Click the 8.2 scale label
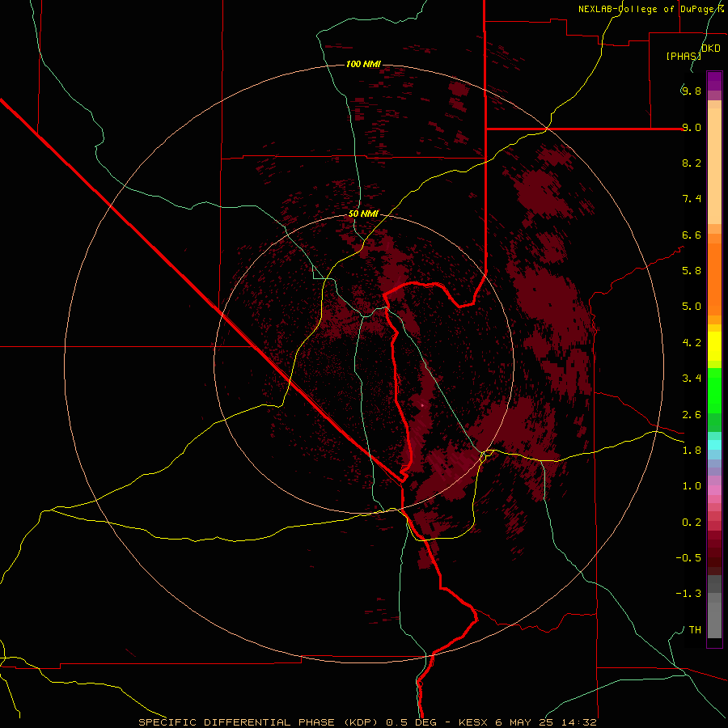 click(x=692, y=163)
